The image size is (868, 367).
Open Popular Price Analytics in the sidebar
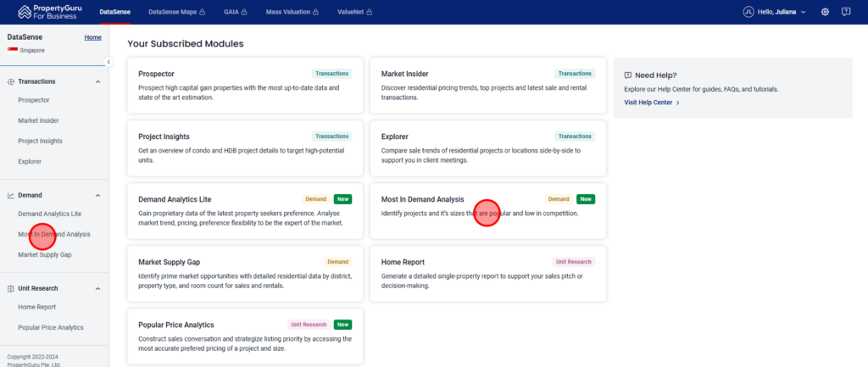(50, 328)
